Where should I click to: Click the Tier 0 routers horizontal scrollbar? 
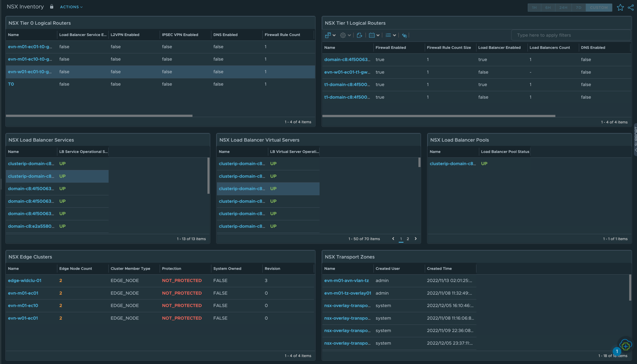coord(99,116)
